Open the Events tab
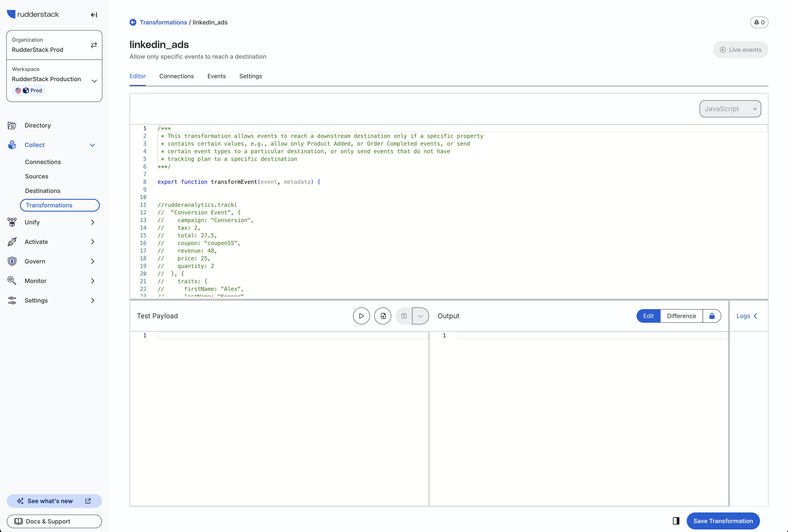788x532 pixels. point(216,76)
